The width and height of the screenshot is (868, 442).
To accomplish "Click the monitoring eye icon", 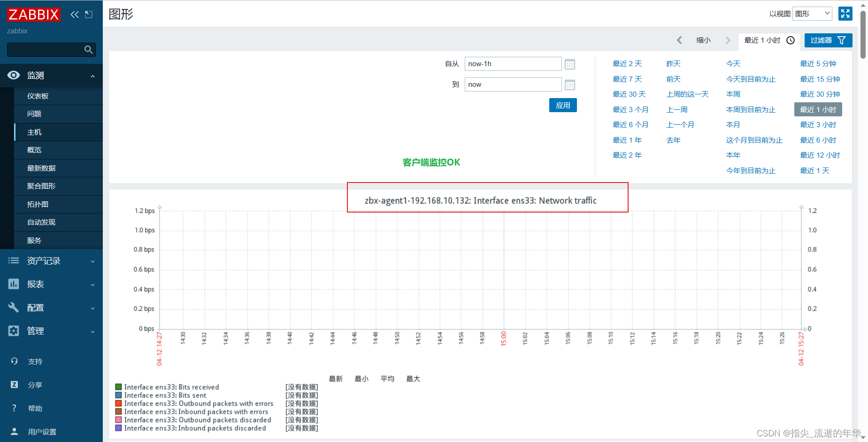I will [x=14, y=75].
